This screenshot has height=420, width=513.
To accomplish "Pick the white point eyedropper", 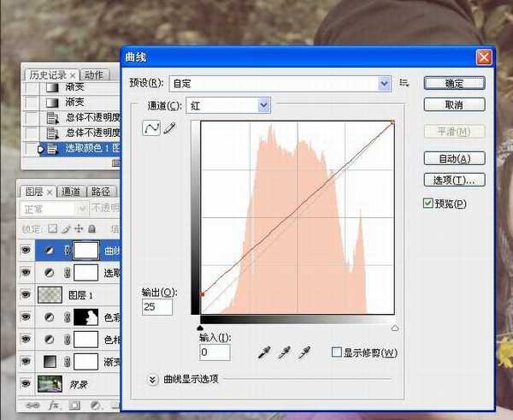I will pos(304,352).
